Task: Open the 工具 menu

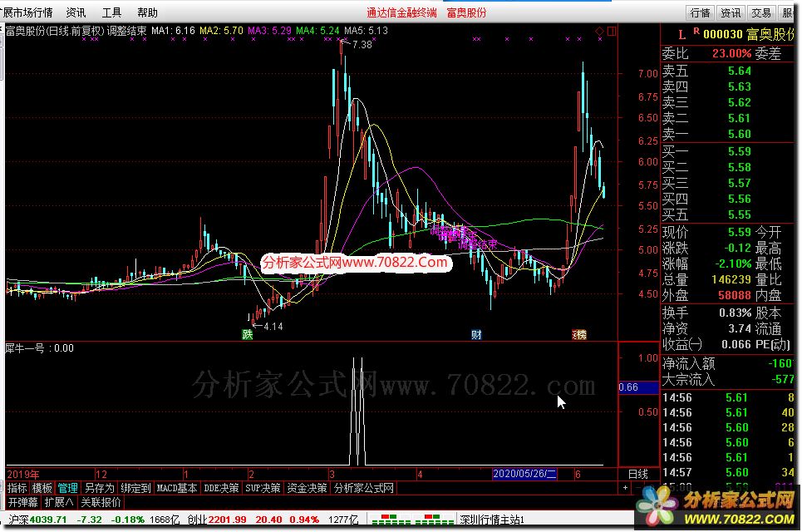Action: (111, 12)
